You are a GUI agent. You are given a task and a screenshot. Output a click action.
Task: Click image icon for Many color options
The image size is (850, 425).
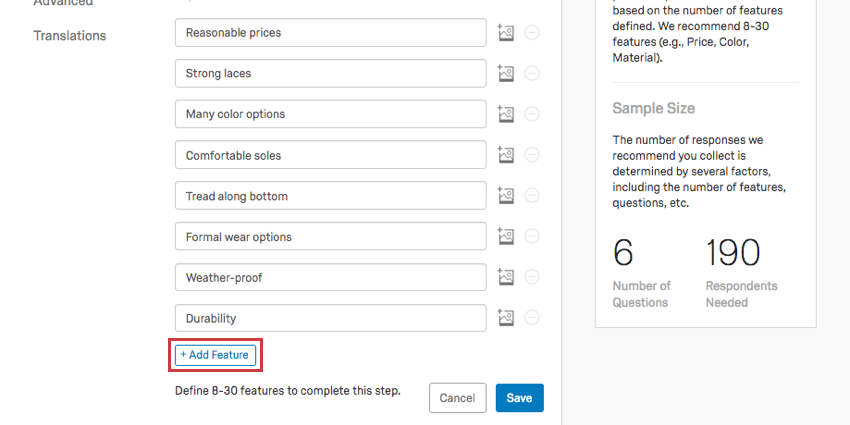pyautogui.click(x=506, y=115)
